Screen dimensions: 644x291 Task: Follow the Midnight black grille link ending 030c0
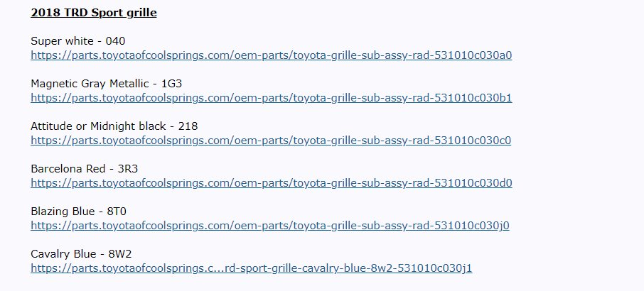(x=271, y=140)
